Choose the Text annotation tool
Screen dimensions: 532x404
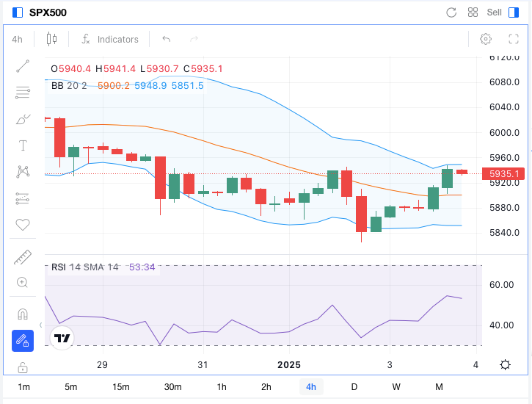22,145
